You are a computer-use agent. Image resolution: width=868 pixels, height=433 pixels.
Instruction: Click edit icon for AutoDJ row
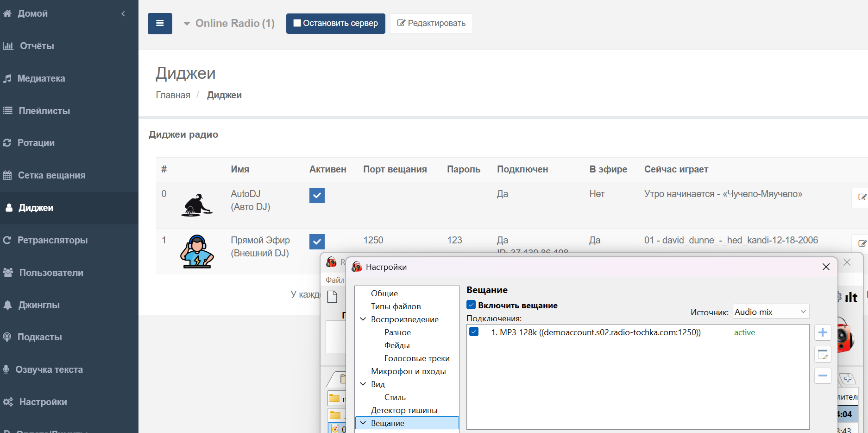pyautogui.click(x=862, y=197)
